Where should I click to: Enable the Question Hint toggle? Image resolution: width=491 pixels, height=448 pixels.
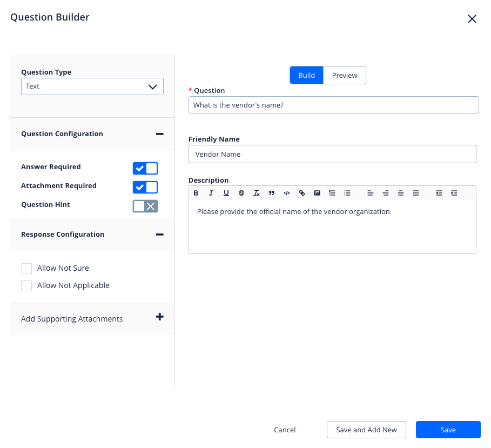click(x=145, y=206)
